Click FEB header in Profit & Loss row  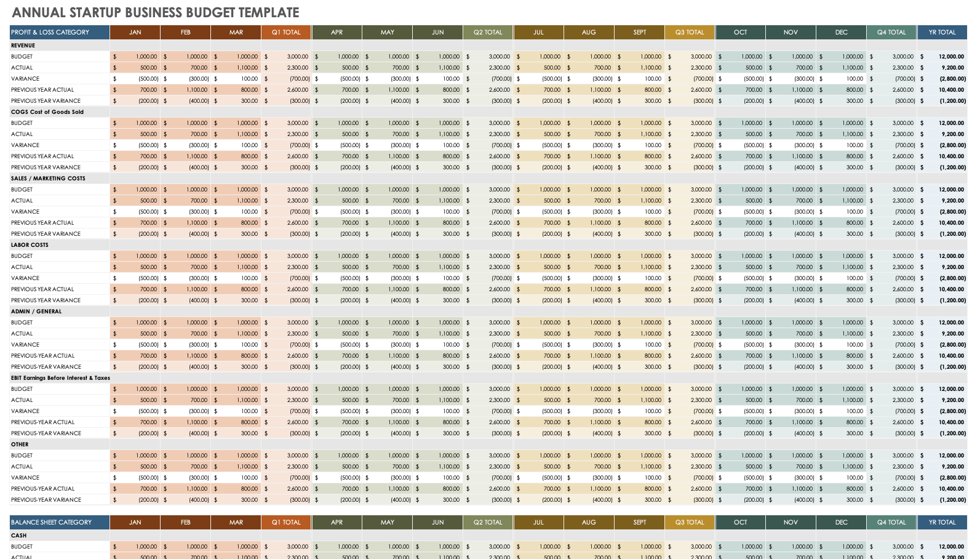tap(186, 32)
